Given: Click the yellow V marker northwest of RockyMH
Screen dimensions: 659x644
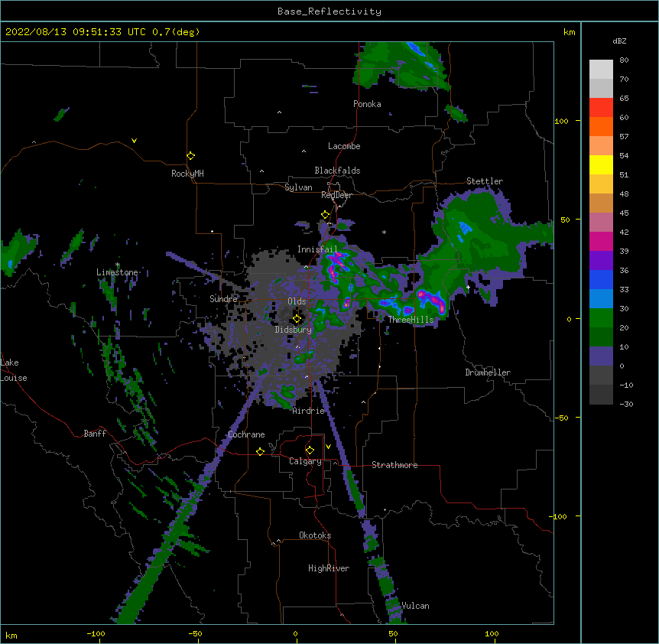Looking at the screenshot, I should [134, 141].
